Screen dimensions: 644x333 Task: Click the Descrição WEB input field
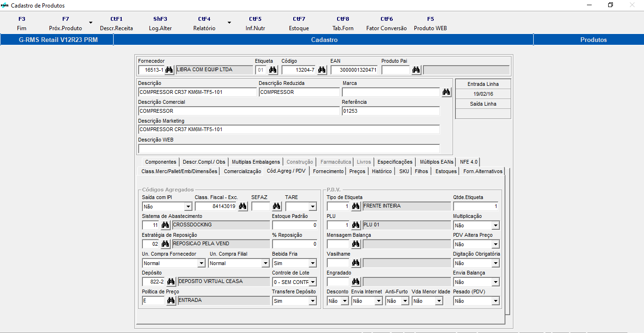pyautogui.click(x=289, y=149)
